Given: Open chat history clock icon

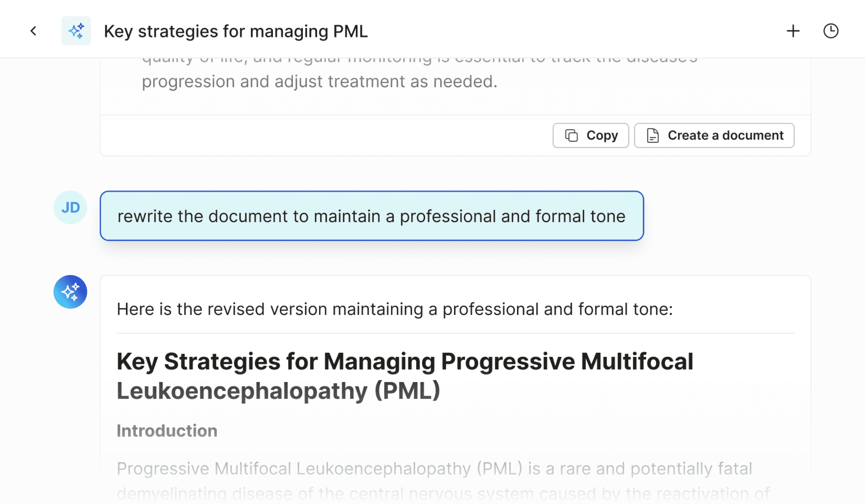Looking at the screenshot, I should click(831, 31).
